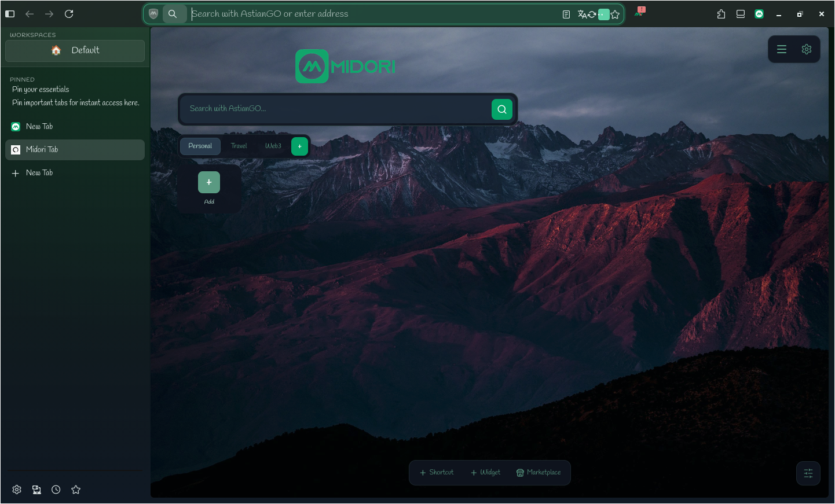Select the first New Tab in sidebar
Screen dimensions: 835x504
click(x=75, y=126)
